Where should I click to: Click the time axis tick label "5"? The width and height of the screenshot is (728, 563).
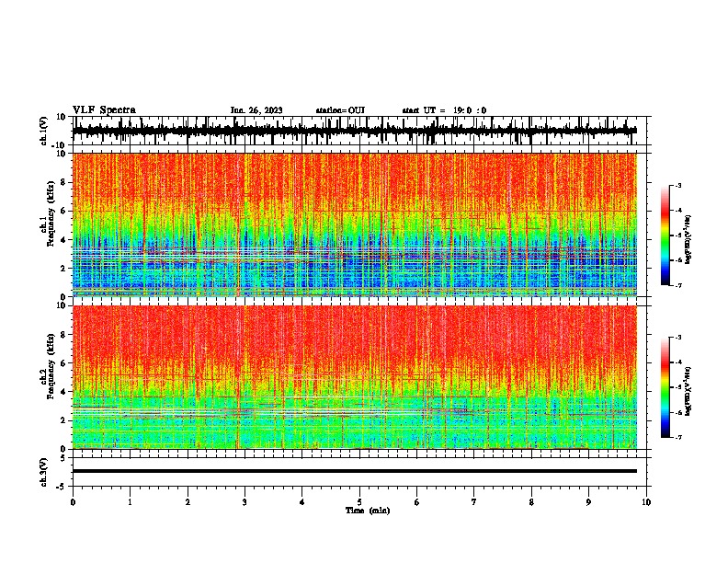pos(359,502)
